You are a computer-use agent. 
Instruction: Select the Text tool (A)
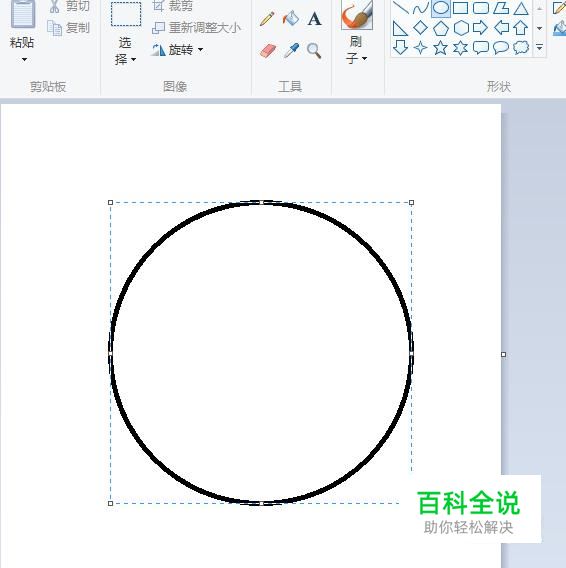click(x=314, y=19)
